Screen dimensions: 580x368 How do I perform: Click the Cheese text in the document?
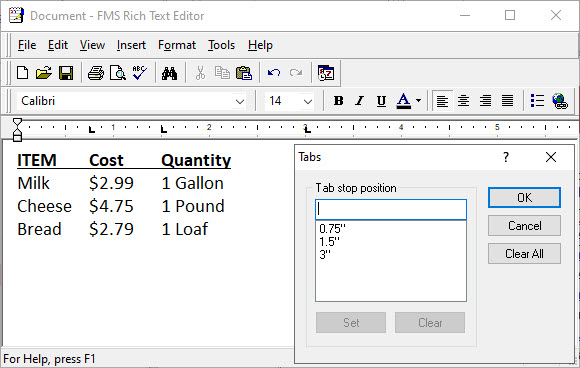click(x=44, y=206)
